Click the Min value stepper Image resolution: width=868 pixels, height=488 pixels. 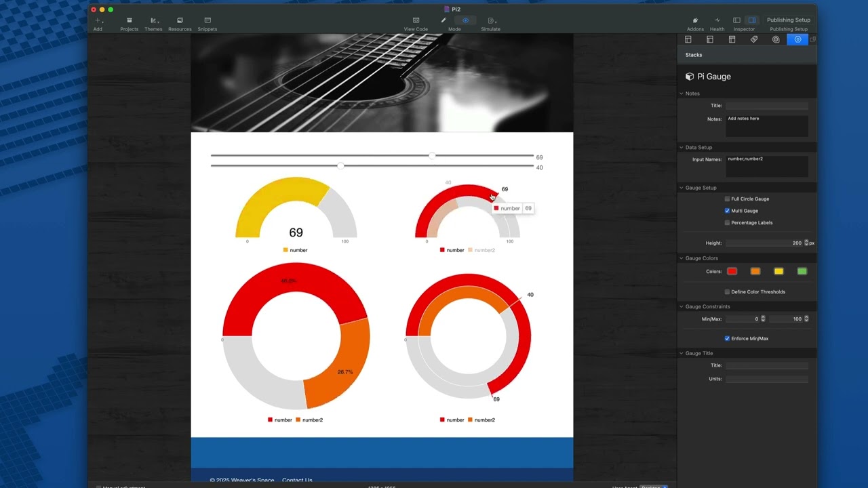763,319
